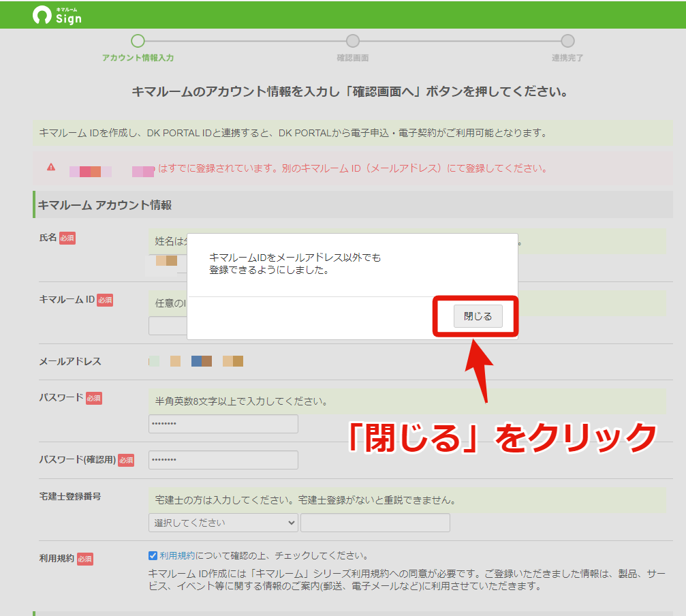Screen dimensions: 686x616
Task: Focus the パスワード(確認用) input field
Action: (x=223, y=460)
